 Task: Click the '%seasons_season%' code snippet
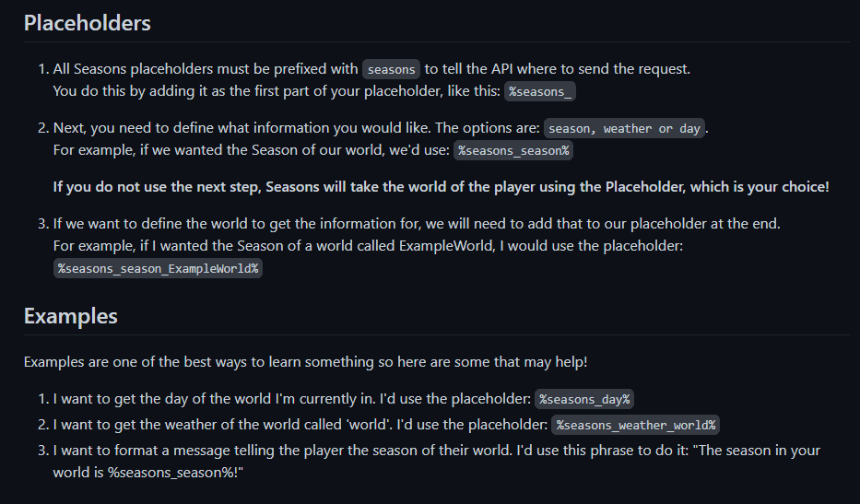(x=513, y=150)
